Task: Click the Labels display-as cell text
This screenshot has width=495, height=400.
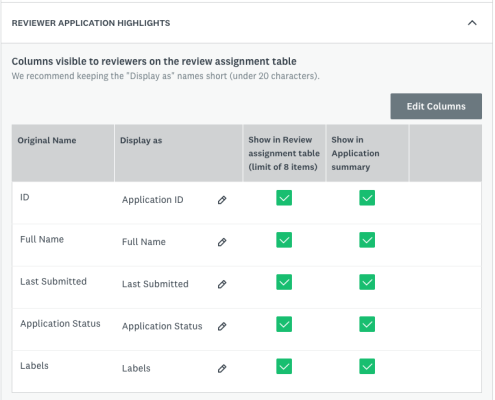Action: pos(136,368)
